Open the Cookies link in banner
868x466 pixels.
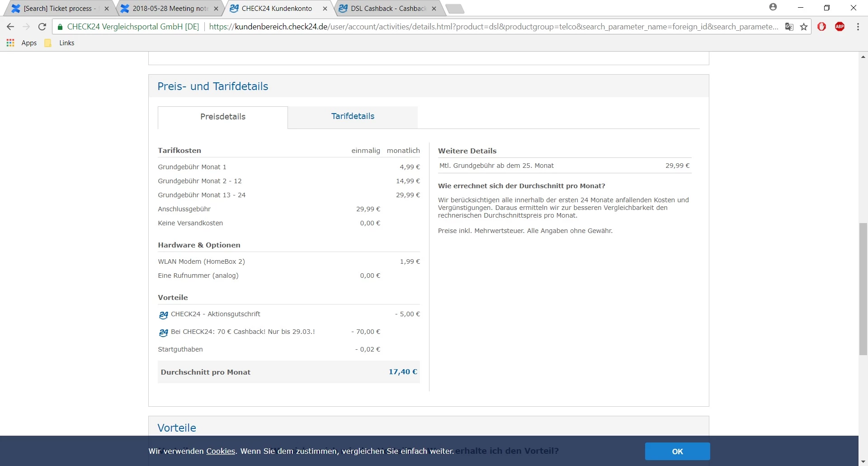coord(221,451)
